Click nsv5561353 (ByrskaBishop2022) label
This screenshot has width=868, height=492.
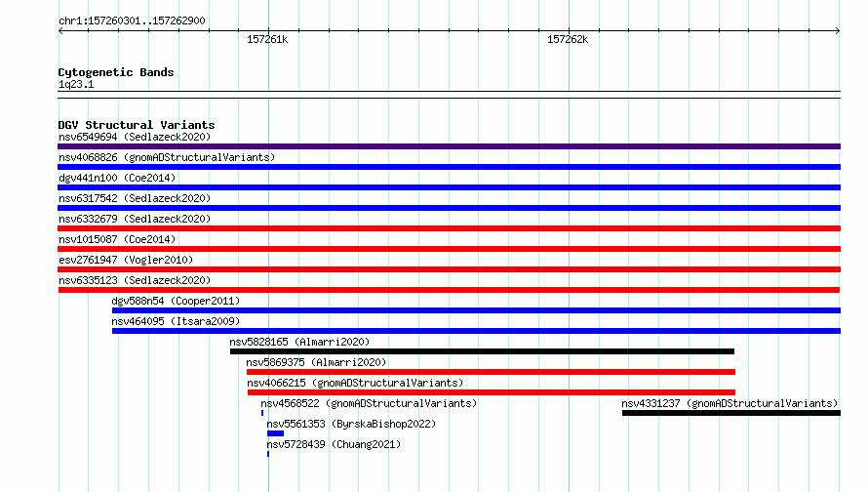[351, 424]
